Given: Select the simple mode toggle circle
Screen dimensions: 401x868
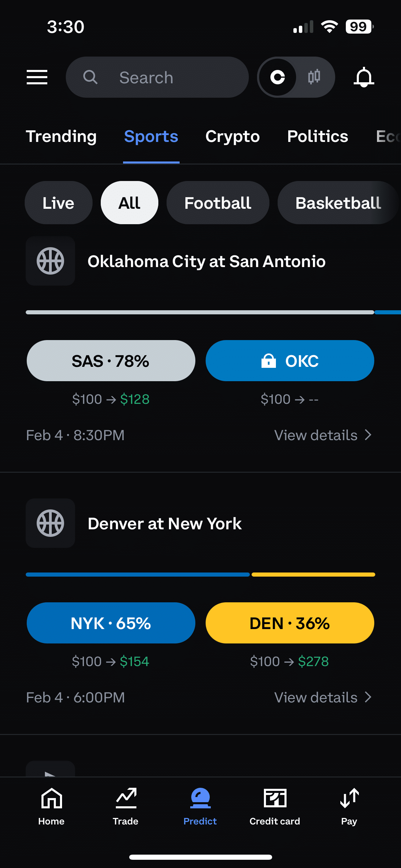Looking at the screenshot, I should [x=278, y=77].
